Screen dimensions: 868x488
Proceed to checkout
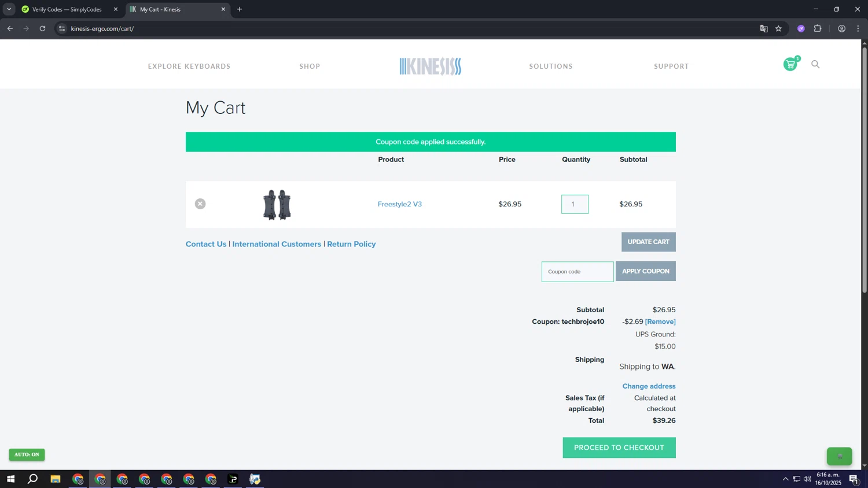pyautogui.click(x=619, y=448)
